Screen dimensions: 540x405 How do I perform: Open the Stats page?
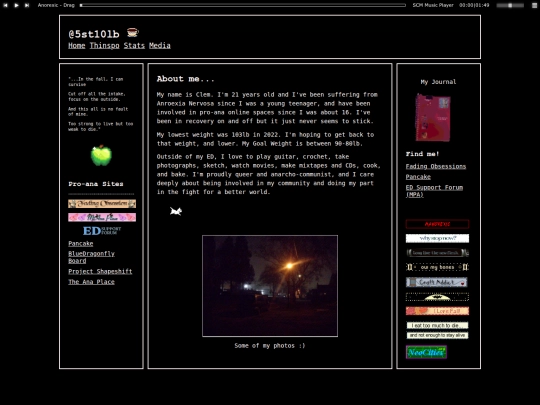(134, 45)
